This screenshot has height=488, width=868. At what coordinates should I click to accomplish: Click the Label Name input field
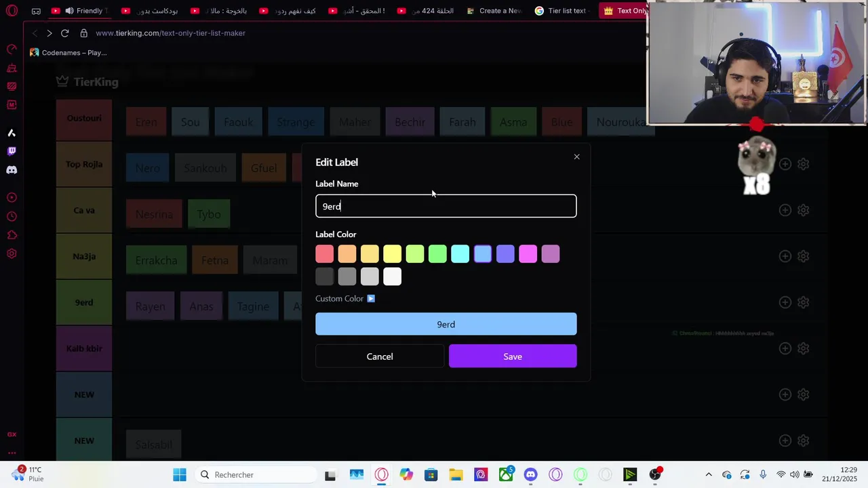click(x=446, y=206)
